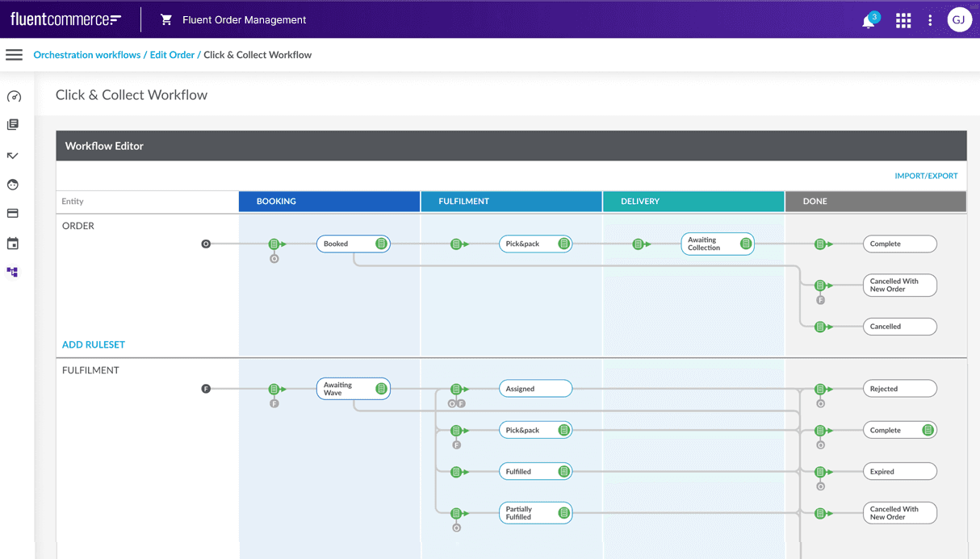The width and height of the screenshot is (980, 559).
Task: Select the Rejected status node
Action: coord(900,389)
